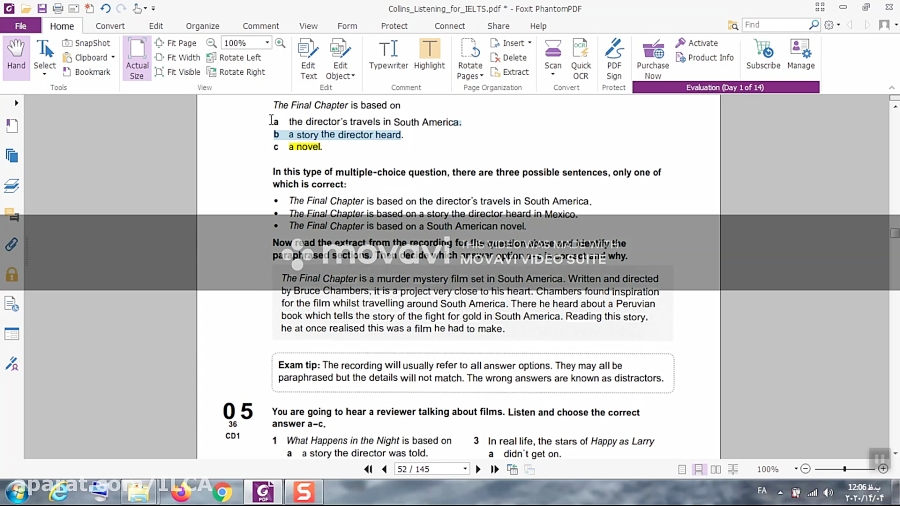
Task: Open the Bookmarks side panel
Action: (11, 126)
